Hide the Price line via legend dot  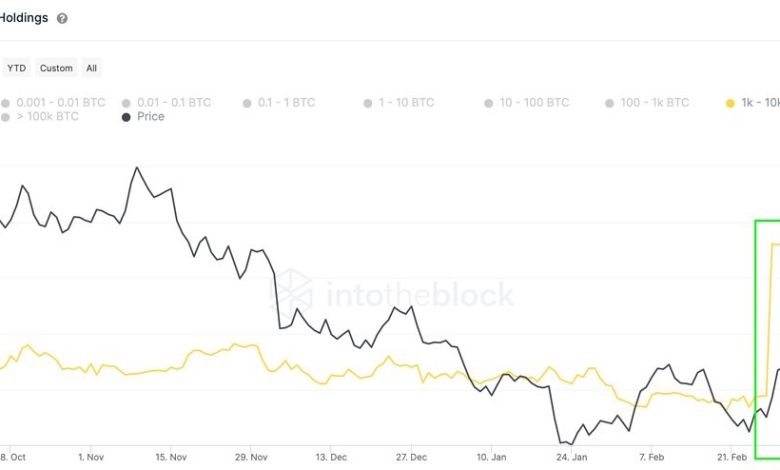126,117
